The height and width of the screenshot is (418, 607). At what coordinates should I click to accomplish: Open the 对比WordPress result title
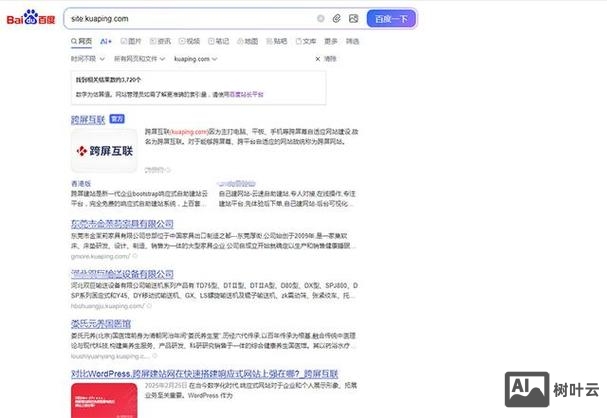tap(204, 374)
